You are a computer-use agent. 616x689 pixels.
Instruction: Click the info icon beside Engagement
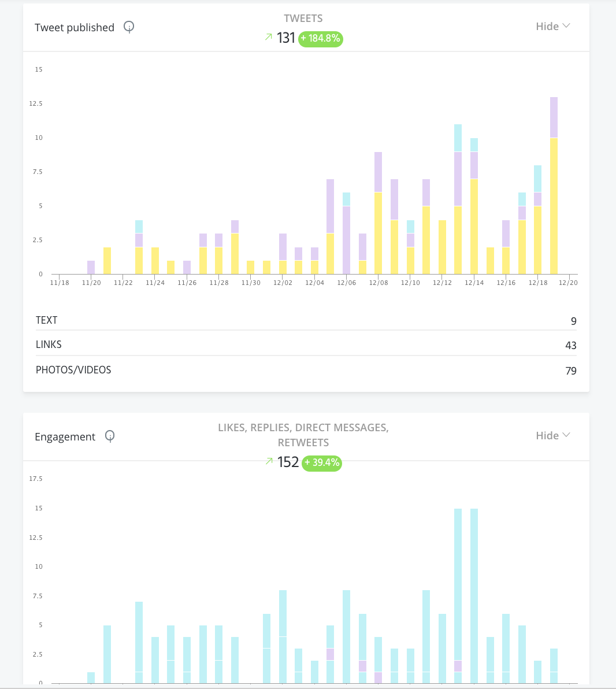tap(110, 436)
